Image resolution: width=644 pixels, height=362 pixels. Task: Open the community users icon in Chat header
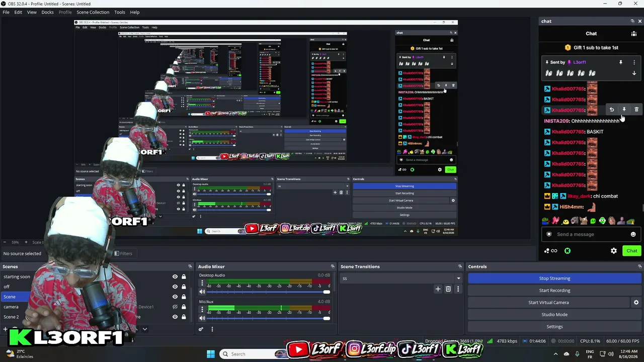tap(634, 34)
